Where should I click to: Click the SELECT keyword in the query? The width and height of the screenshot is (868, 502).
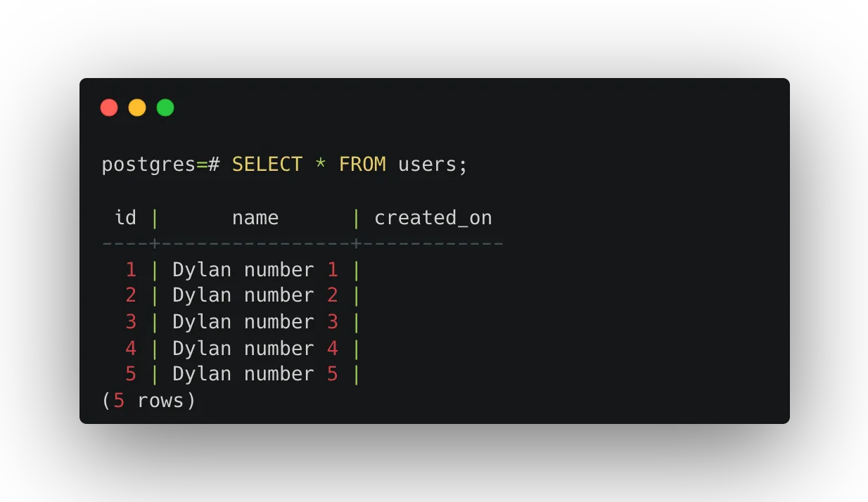click(267, 165)
